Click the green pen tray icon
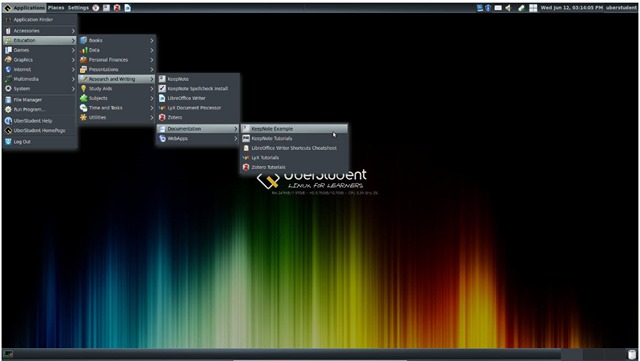Viewport: 640px width, 361px height. coord(521,8)
